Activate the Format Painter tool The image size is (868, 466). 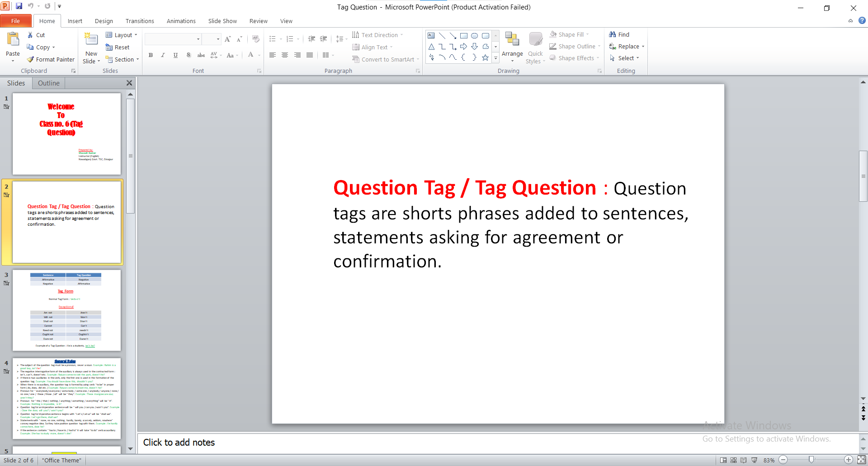point(51,59)
